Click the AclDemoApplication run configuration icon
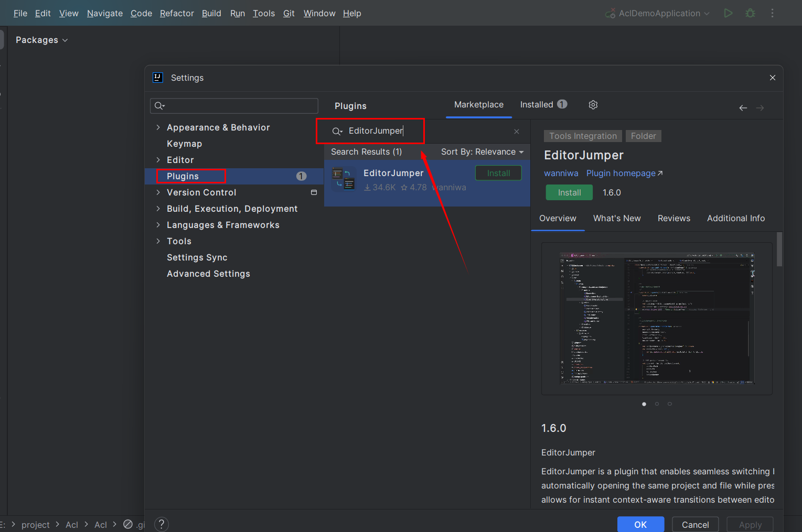Image resolution: width=802 pixels, height=532 pixels. 610,13
